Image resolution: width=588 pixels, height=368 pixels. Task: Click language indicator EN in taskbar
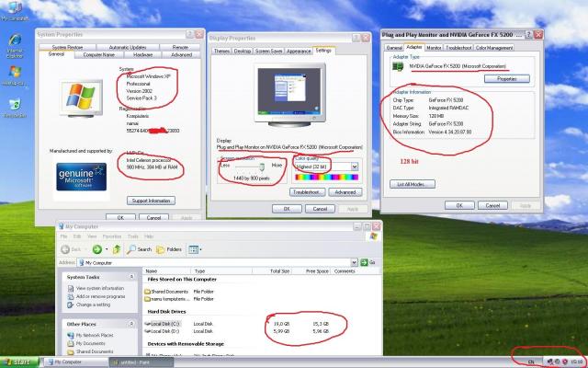[531, 362]
